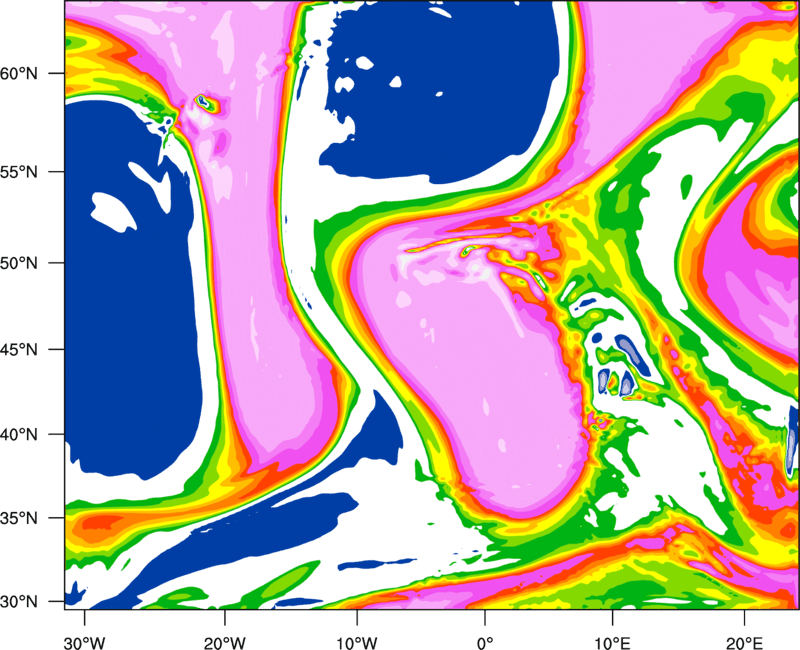The width and height of the screenshot is (800, 650).
Task: Click the 10°E longitude label
Action: pos(612,643)
